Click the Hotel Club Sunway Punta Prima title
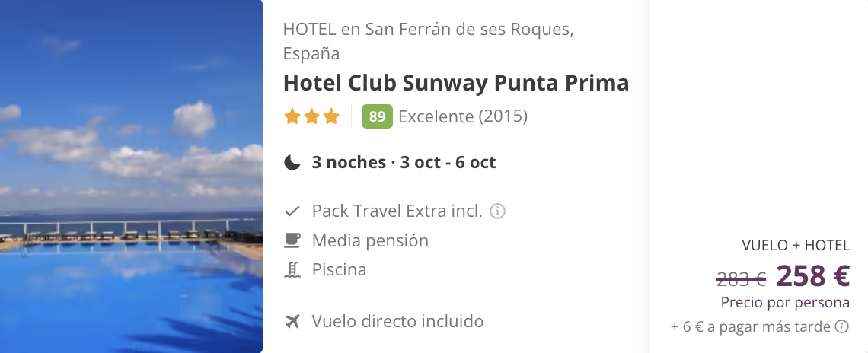The image size is (868, 353). 455,83
